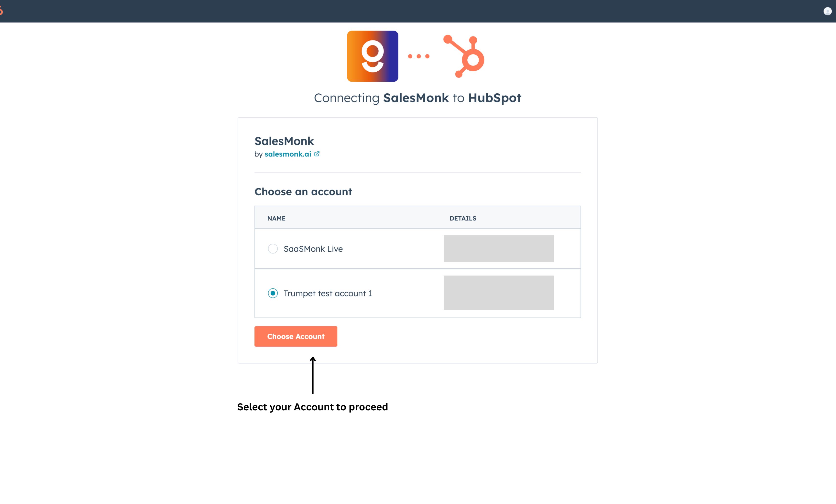The image size is (836, 504).
Task: Open the salesmonk.ai link
Action: (288, 154)
